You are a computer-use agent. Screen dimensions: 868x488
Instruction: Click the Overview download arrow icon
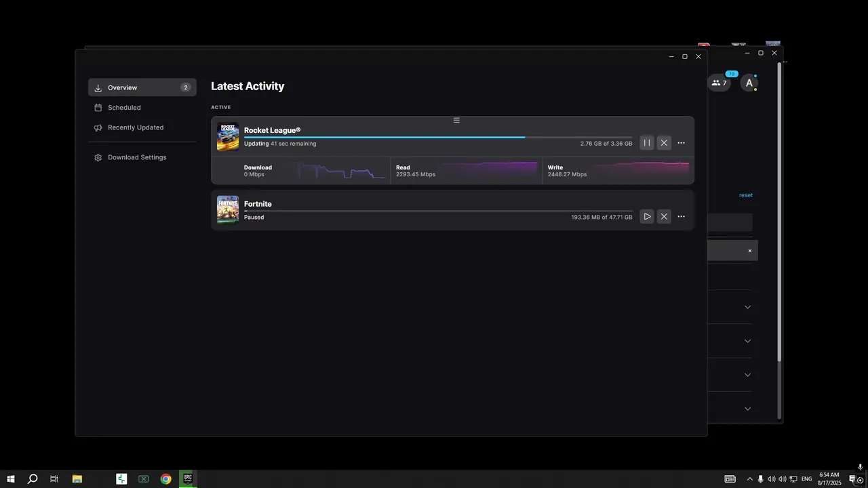click(98, 88)
